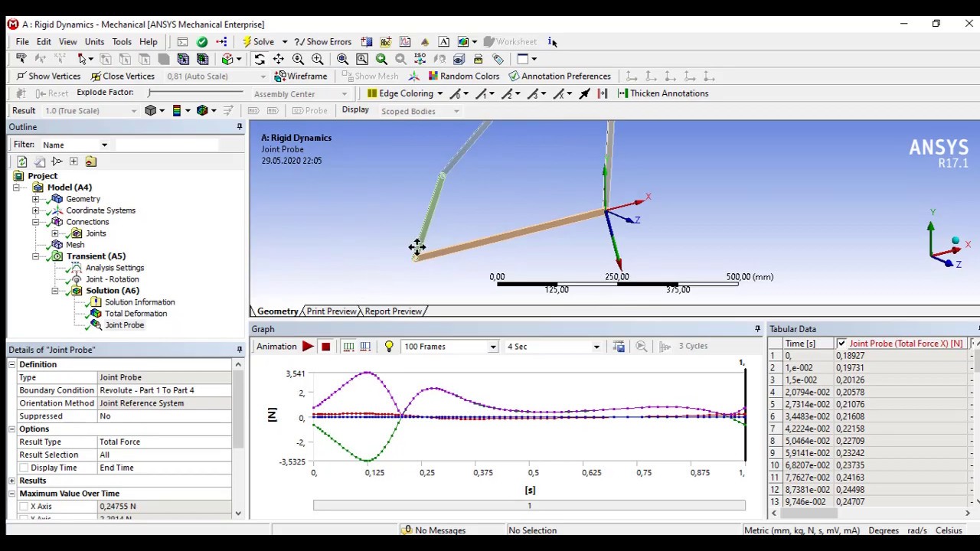980x551 pixels.
Task: Switch to the Report Preview tab
Action: (393, 311)
